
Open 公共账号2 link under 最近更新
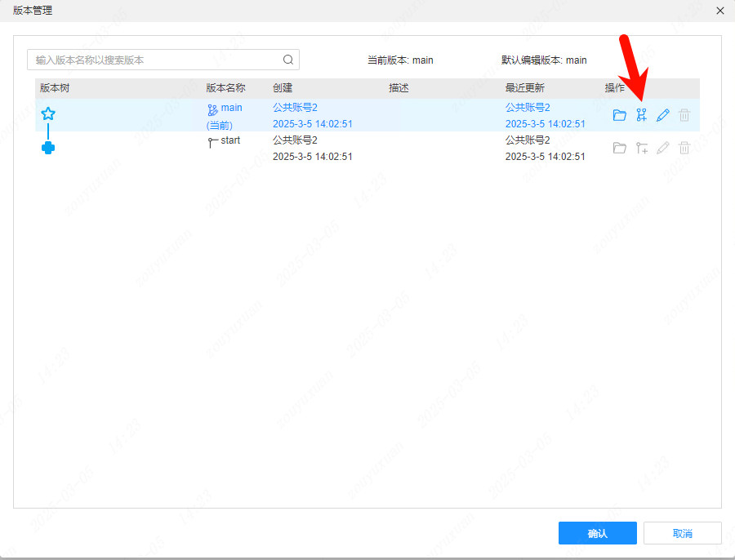[530, 107]
